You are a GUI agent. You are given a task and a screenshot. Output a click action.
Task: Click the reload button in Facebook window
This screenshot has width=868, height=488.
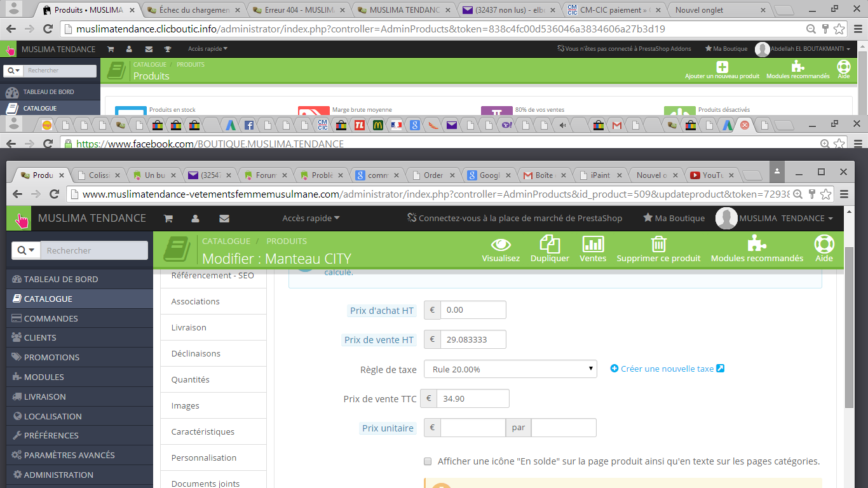(x=47, y=144)
